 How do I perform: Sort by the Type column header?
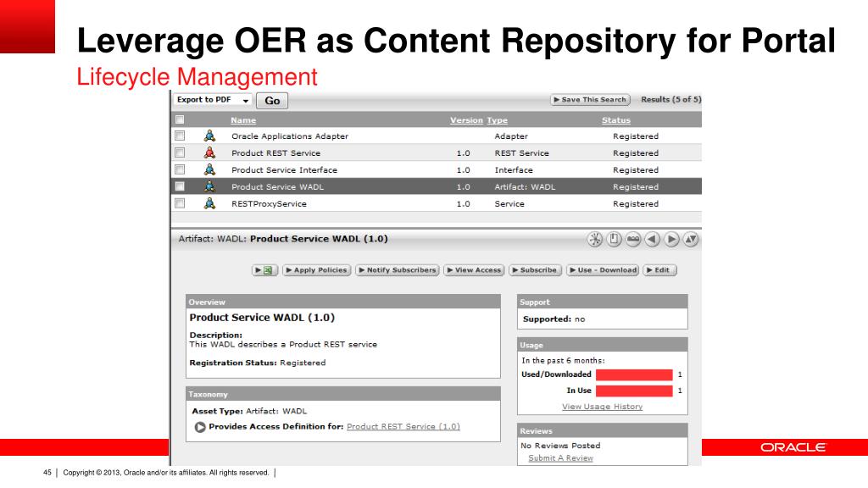click(497, 120)
